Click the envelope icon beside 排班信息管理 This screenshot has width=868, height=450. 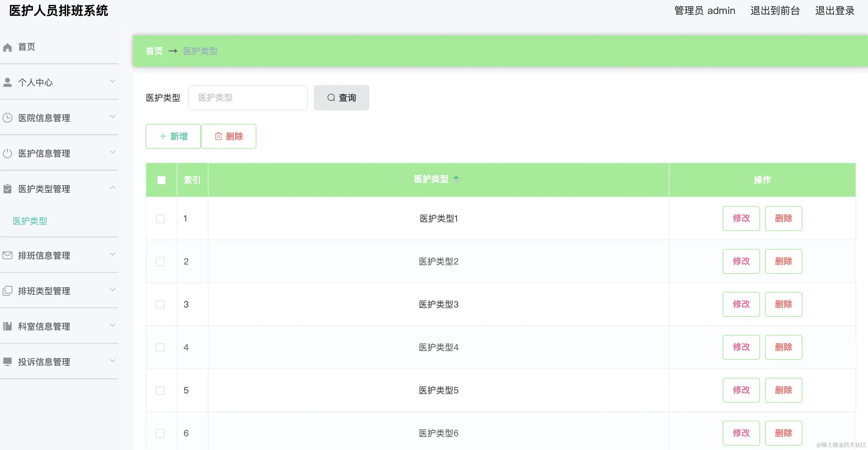point(7,255)
